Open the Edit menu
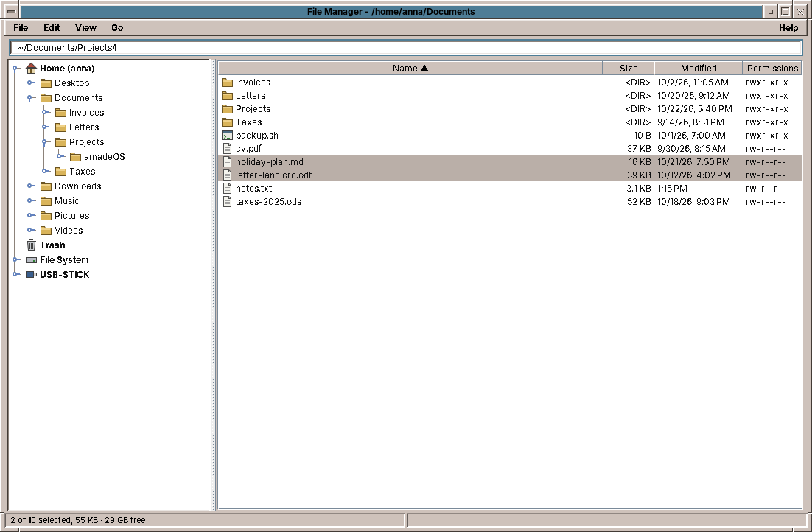The height and width of the screenshot is (532, 812). click(x=52, y=28)
